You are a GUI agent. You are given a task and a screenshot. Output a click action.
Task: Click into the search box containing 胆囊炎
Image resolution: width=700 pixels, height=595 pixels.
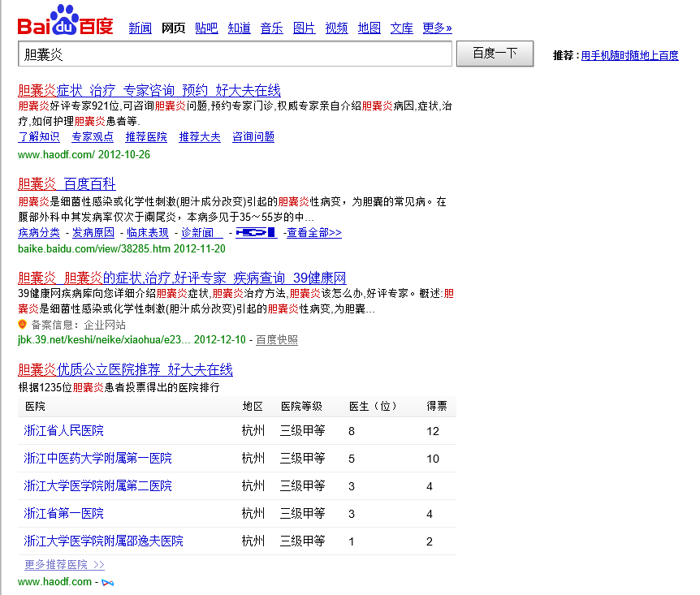234,54
